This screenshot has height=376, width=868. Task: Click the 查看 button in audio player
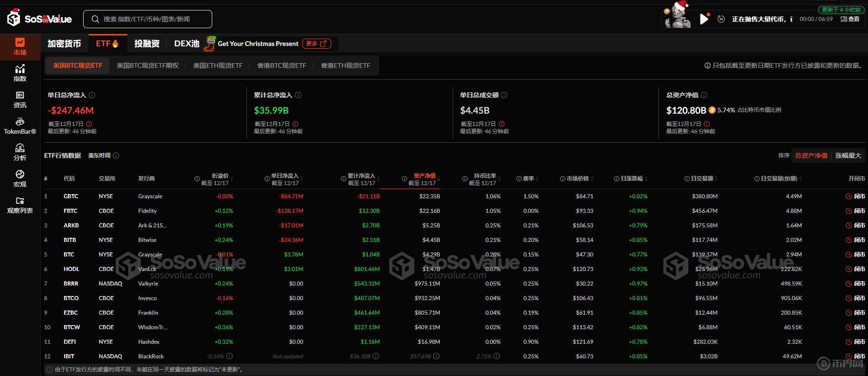(x=850, y=19)
